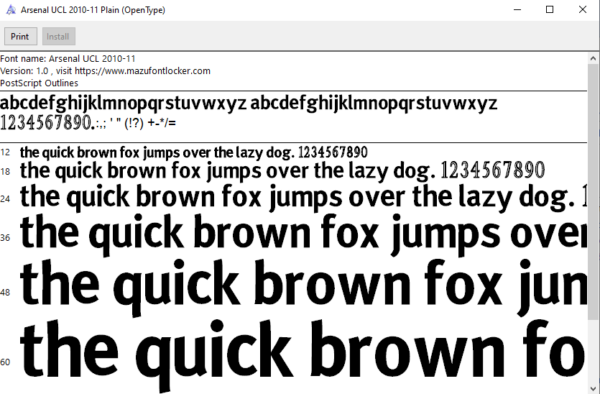Click the 'PostScript Outlines' text

[x=39, y=83]
